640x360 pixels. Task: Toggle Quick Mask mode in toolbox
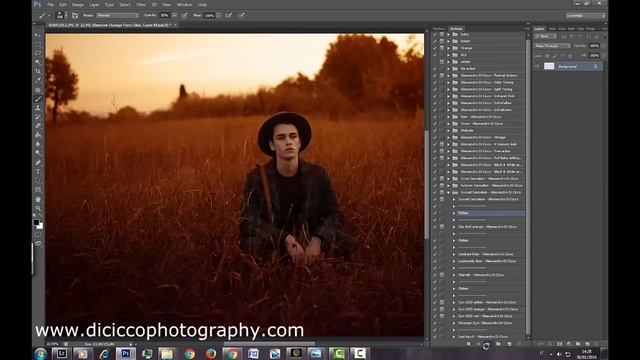coord(38,235)
